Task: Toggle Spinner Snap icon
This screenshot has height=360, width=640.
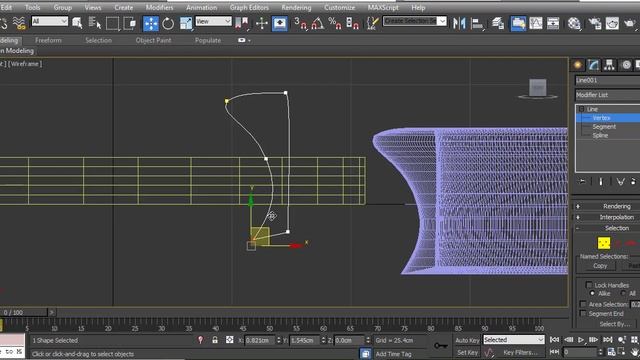Action: 352,23
